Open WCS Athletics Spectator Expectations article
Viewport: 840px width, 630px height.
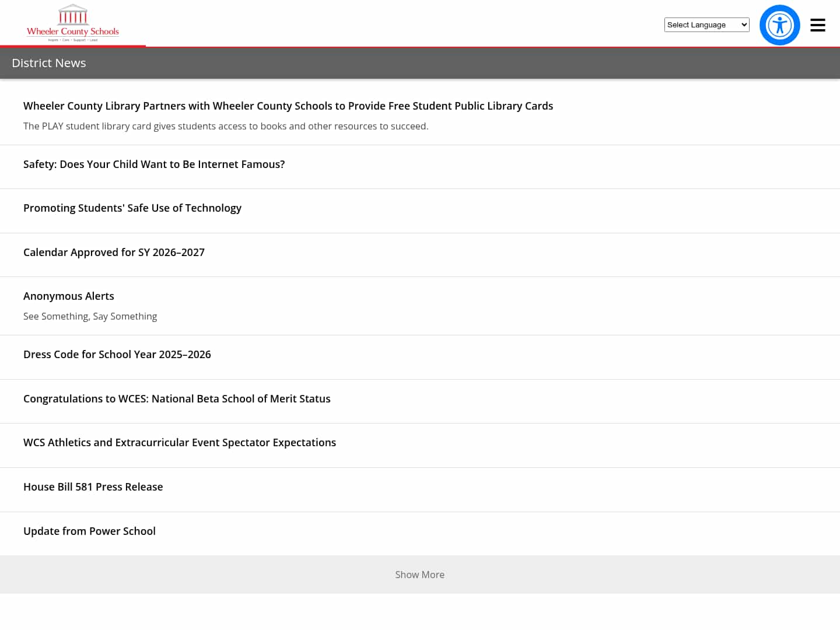180,443
